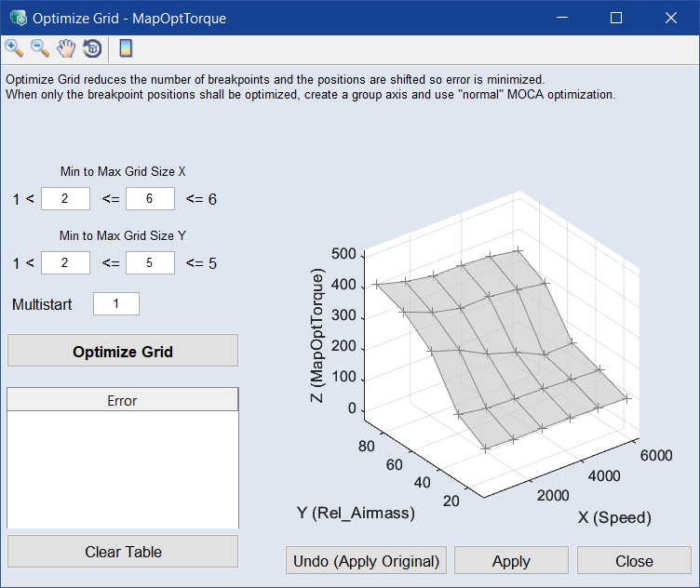Click the Max Grid Size X field
Viewport: 700px width, 588px height.
tap(150, 198)
